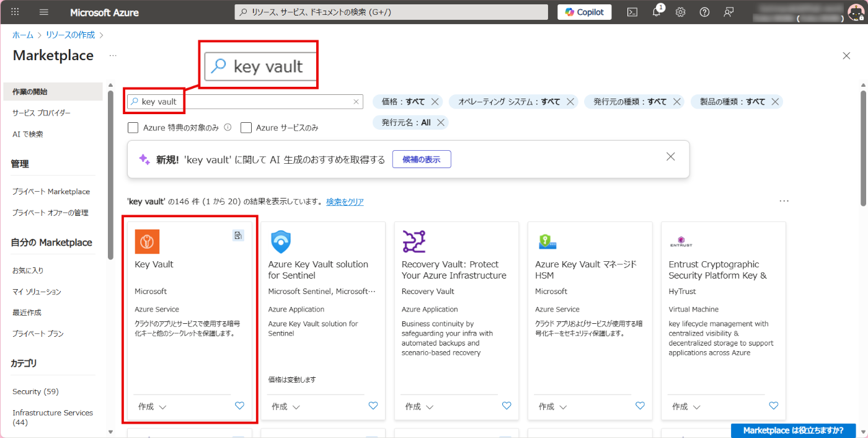
Task: Open Cloud Shell from the top bar
Action: (632, 12)
